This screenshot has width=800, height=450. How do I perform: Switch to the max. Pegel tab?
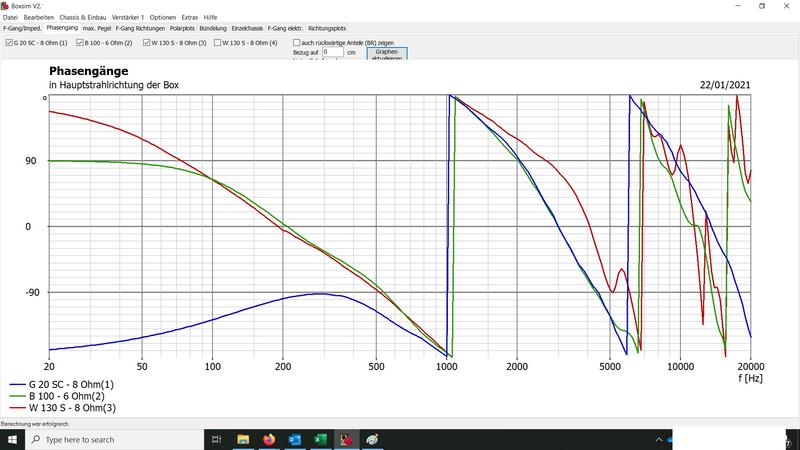97,29
